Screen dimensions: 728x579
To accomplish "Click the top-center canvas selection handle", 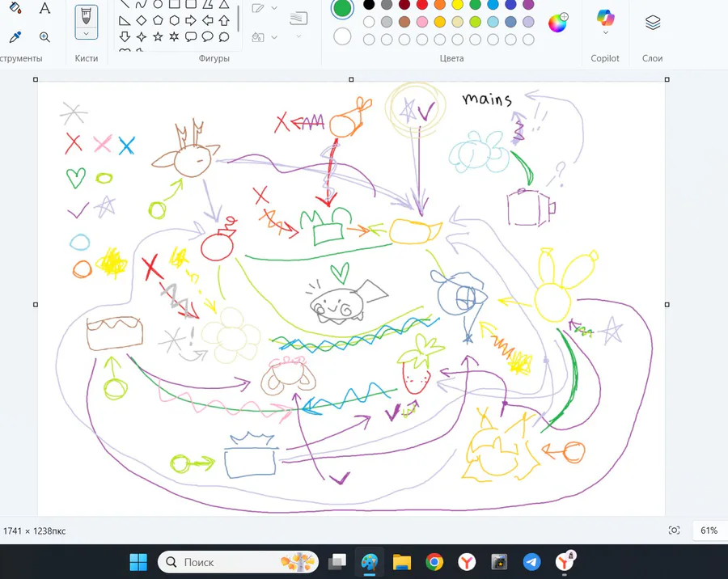I will click(352, 79).
